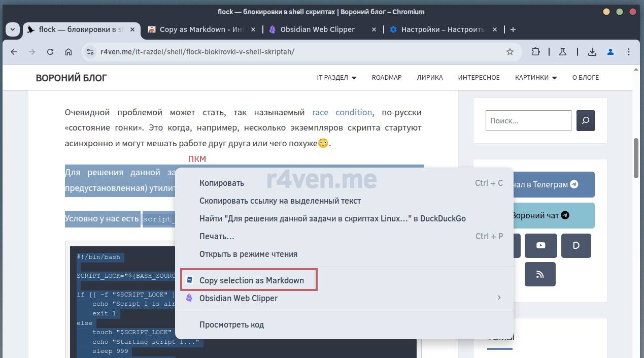Select Copy selection as Markdown

click(251, 280)
